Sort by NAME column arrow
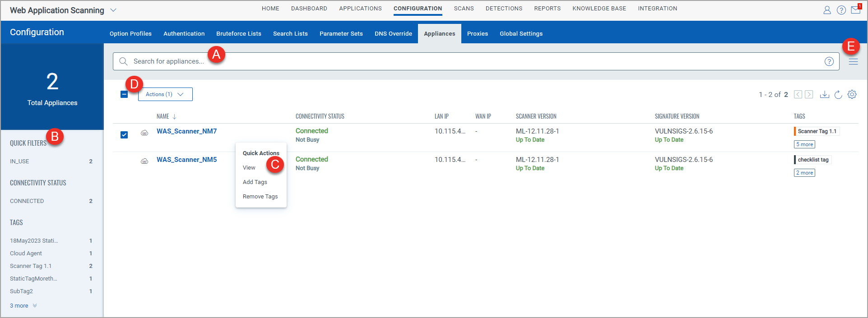 point(175,117)
